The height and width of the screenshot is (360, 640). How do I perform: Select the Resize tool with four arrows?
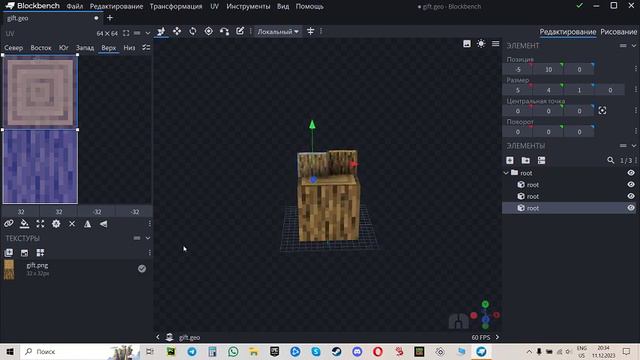coord(177,31)
